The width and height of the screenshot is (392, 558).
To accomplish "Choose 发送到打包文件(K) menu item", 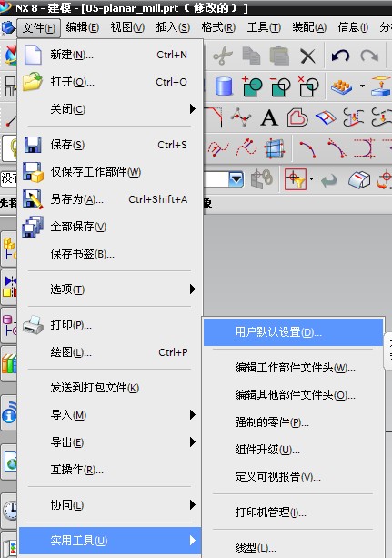I will point(109,388).
